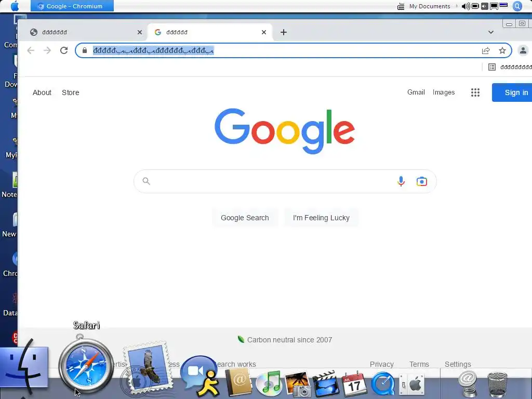The height and width of the screenshot is (399, 532).
Task: Search by voice with microphone
Action: point(401,181)
